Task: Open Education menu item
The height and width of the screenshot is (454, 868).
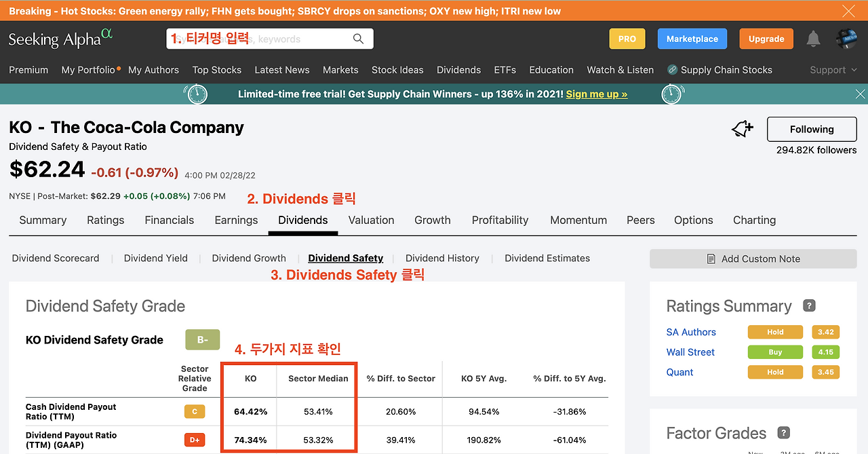Action: coord(551,70)
